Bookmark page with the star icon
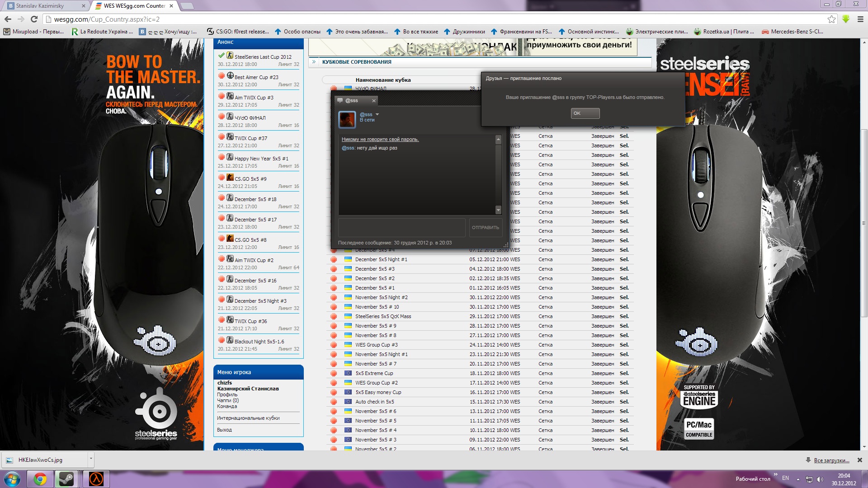The image size is (868, 488). tap(831, 19)
